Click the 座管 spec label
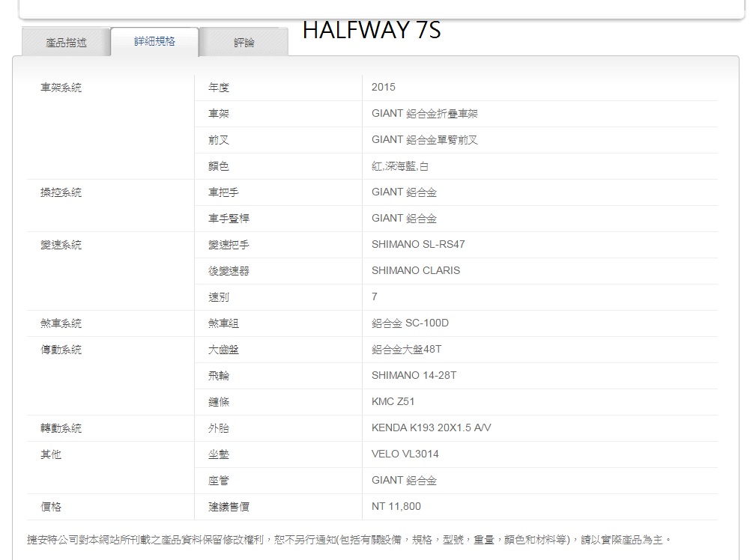753x560 pixels. coord(219,481)
